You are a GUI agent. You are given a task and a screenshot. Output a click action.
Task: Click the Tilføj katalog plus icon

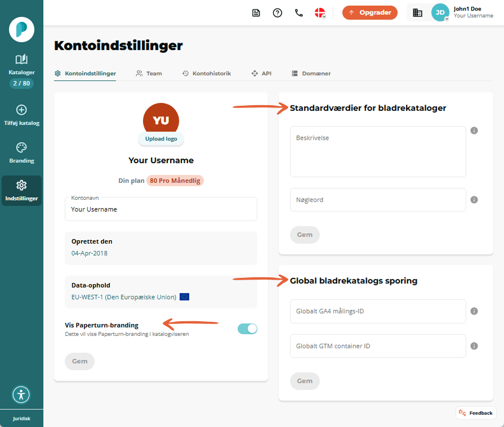click(21, 110)
